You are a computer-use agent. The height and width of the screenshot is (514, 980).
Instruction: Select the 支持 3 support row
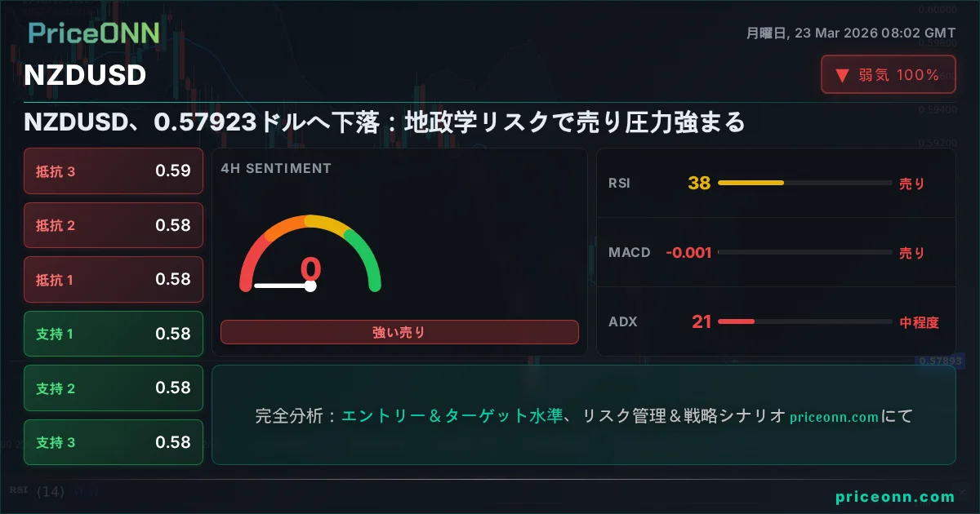[114, 442]
